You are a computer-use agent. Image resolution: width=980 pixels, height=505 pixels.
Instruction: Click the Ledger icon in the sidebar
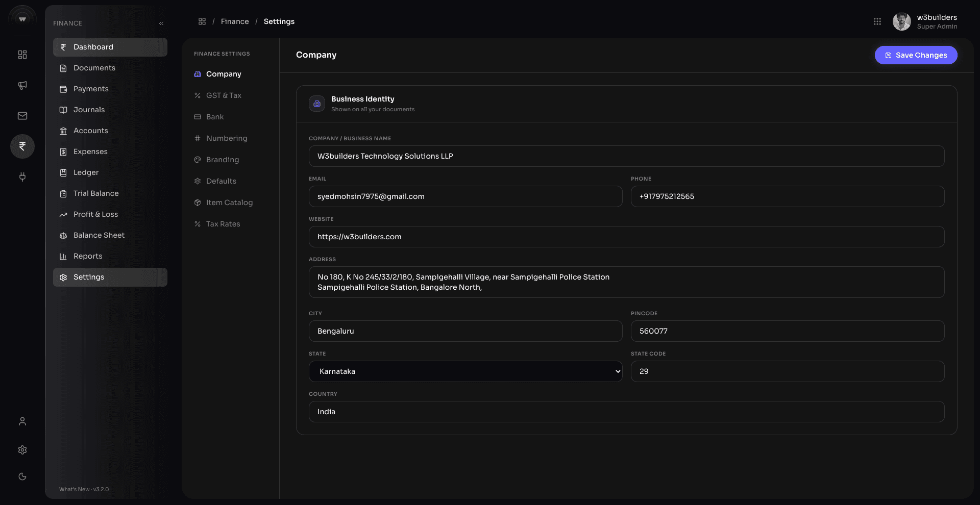point(63,172)
